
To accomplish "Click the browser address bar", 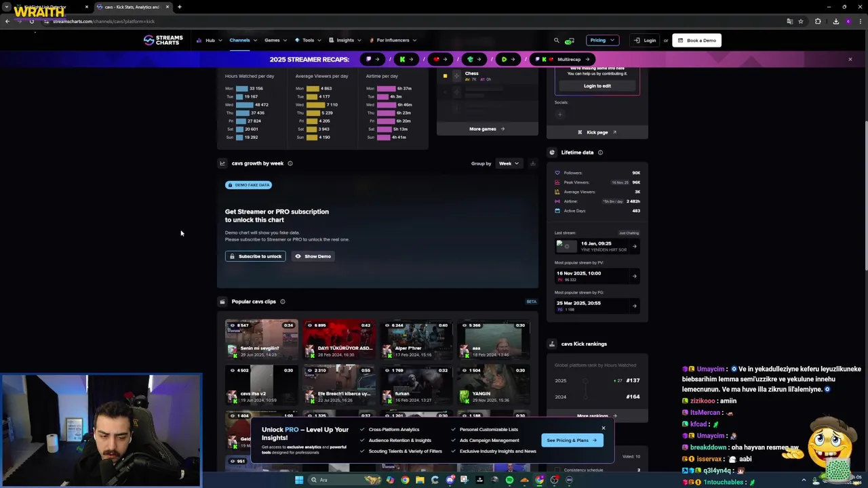I will [407, 21].
